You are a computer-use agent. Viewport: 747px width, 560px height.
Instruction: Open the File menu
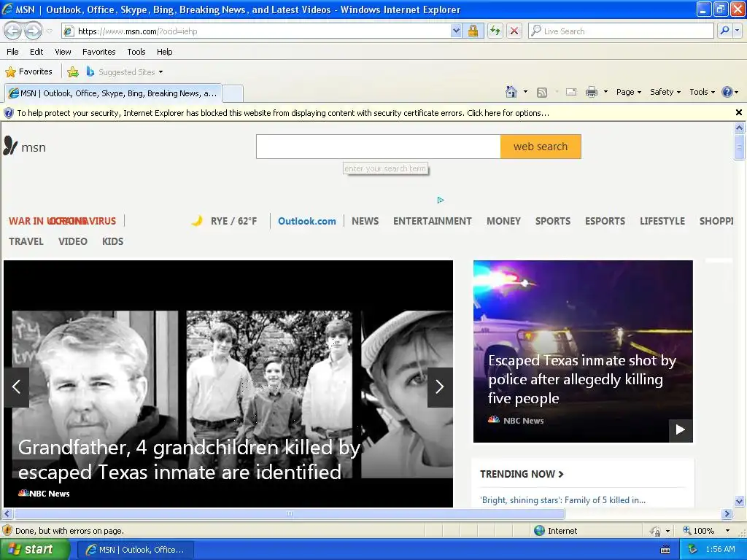(13, 52)
